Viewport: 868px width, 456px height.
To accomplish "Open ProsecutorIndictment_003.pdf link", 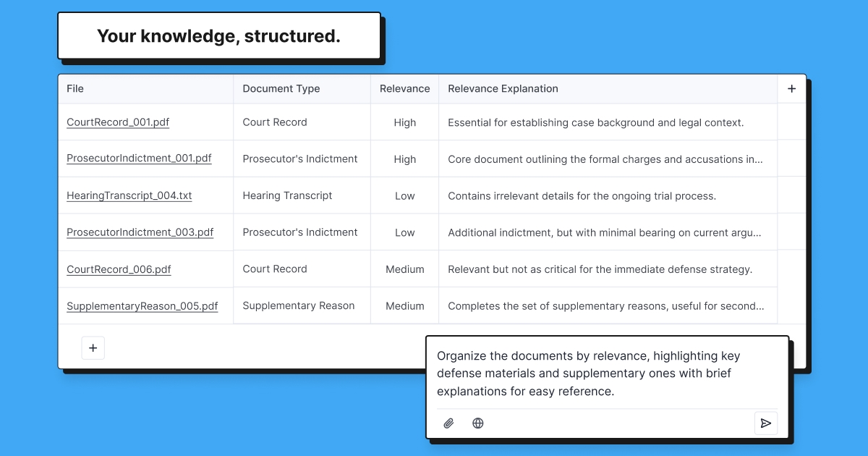I will pos(140,232).
